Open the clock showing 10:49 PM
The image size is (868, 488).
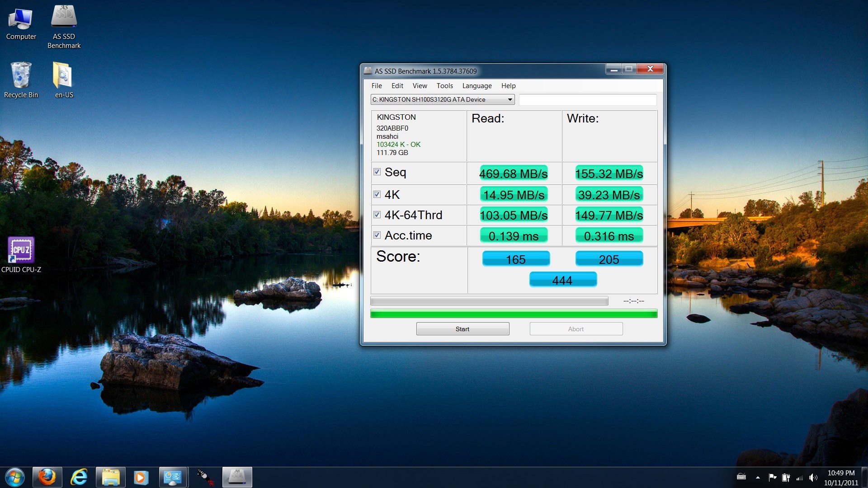click(841, 478)
